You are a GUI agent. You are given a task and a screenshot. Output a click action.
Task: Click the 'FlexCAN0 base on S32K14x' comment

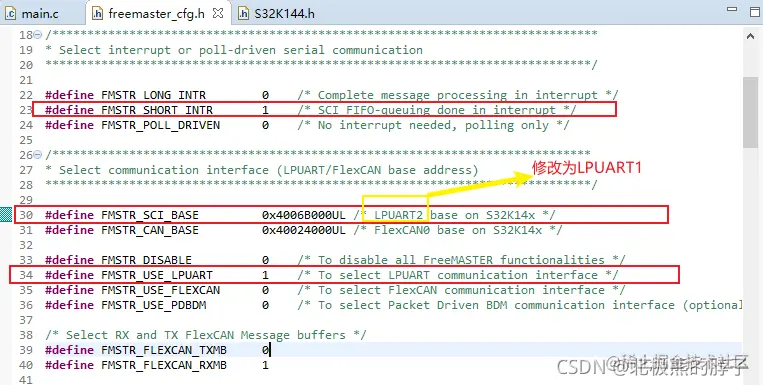coord(457,230)
